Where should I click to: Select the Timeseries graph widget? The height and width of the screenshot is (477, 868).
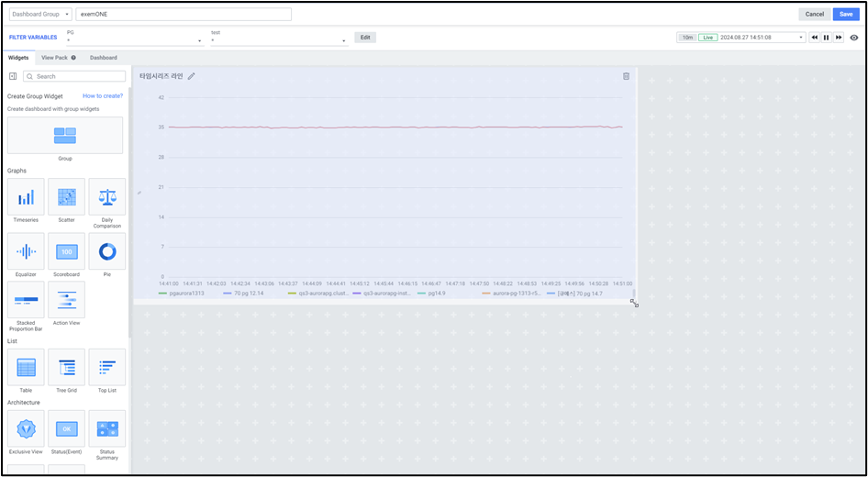coord(26,197)
